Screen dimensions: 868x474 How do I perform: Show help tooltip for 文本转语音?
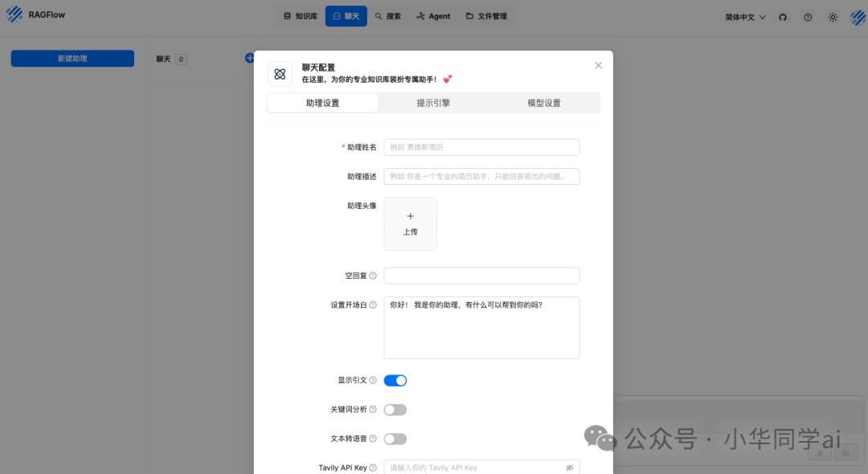tap(373, 439)
